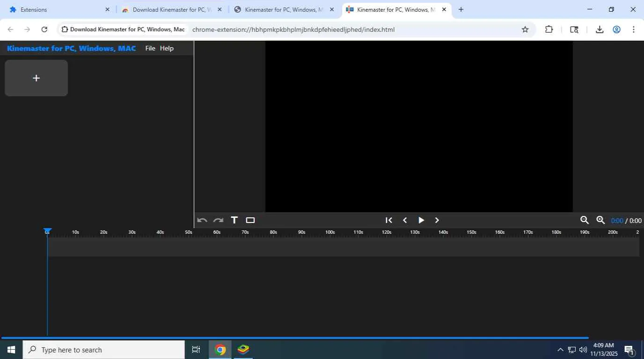Click the blue horizontal scrollbar under the timeline

click(x=295, y=337)
